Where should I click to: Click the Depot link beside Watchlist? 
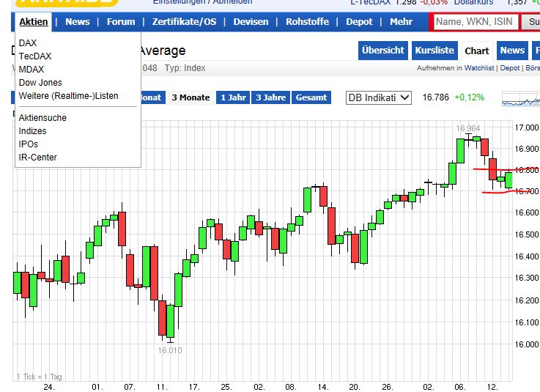(x=510, y=68)
